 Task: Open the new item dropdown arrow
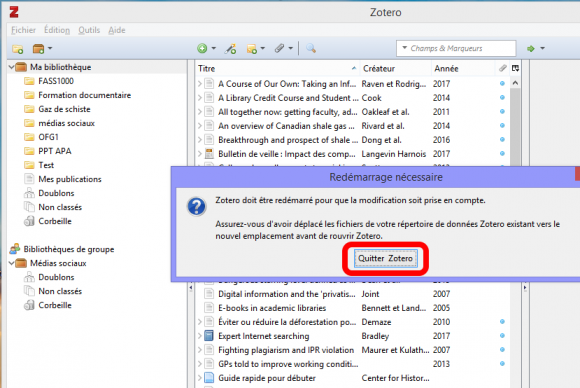point(213,48)
